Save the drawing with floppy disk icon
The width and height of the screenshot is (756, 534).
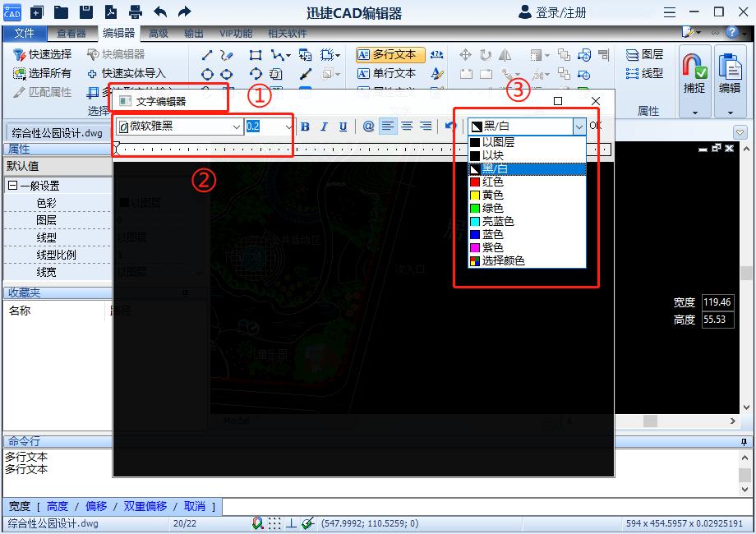[85, 12]
